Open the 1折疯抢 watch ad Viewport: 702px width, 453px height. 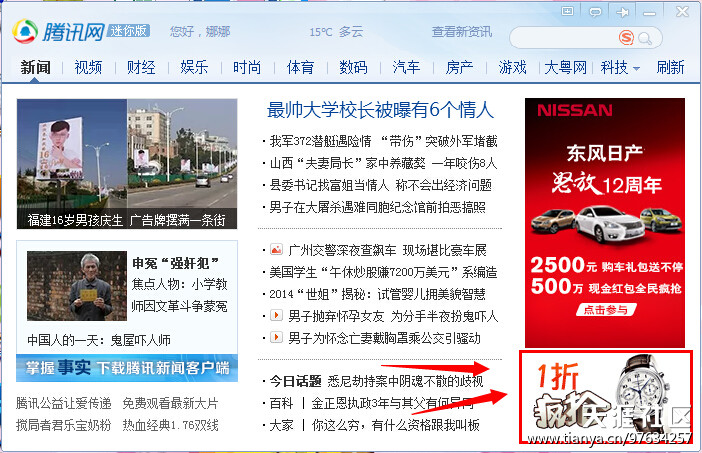[606, 397]
